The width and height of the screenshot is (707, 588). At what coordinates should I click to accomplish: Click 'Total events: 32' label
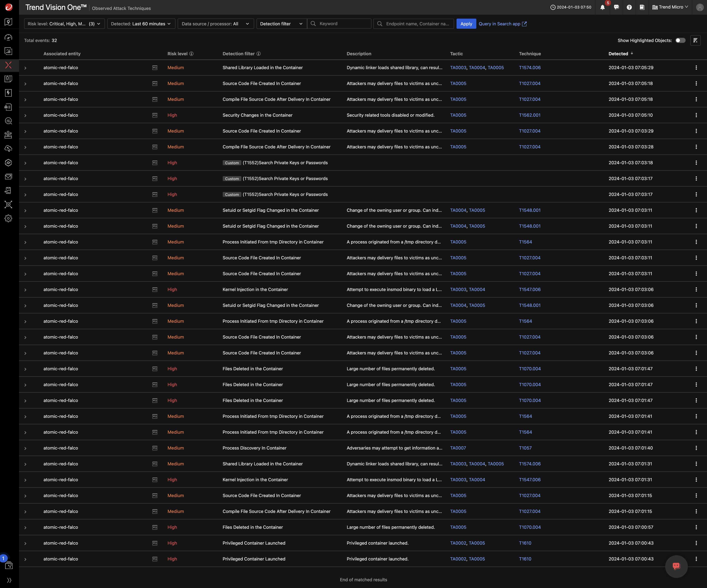40,40
